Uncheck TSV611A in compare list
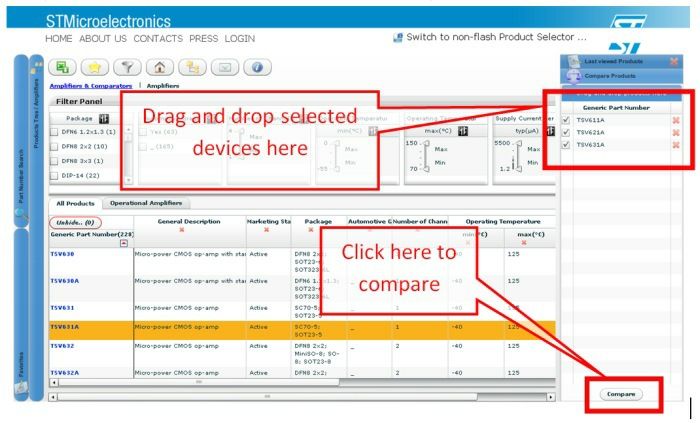 coord(566,120)
